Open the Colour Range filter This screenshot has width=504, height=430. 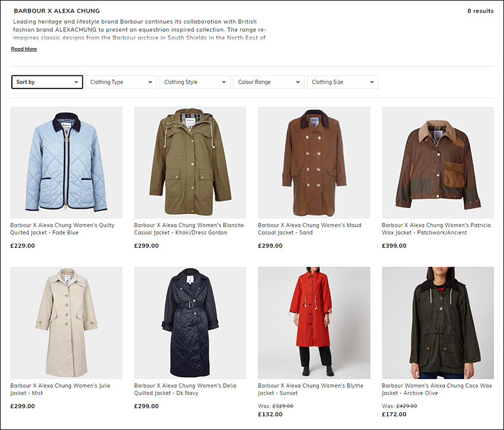click(269, 82)
